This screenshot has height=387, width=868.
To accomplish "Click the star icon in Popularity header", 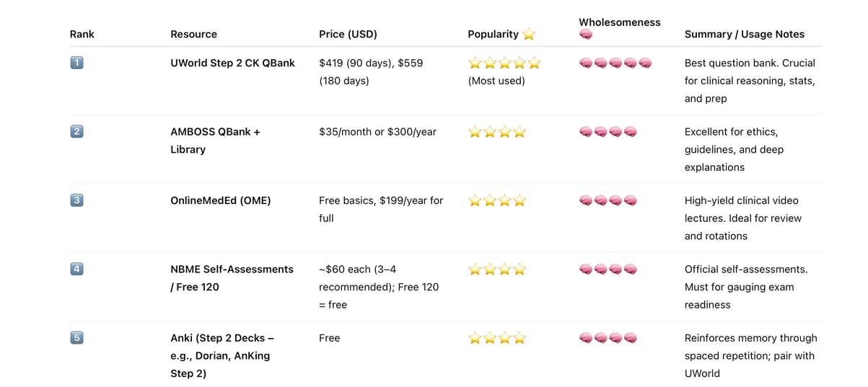I will (x=529, y=34).
